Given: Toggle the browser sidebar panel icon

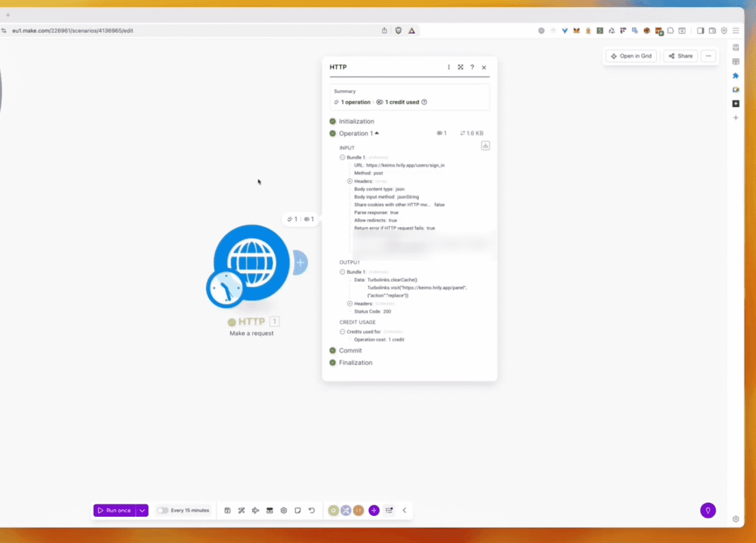Looking at the screenshot, I should click(x=701, y=31).
